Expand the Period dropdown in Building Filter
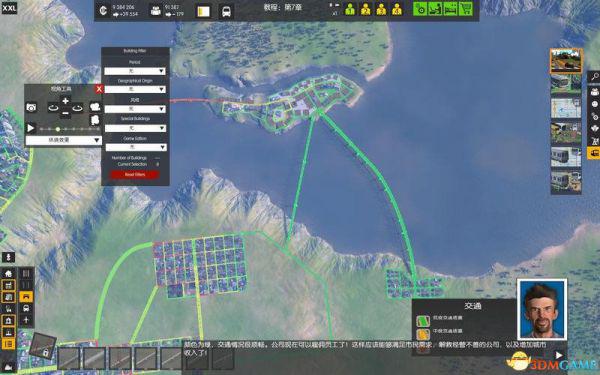Viewport: 600px width, 375px height. click(135, 71)
